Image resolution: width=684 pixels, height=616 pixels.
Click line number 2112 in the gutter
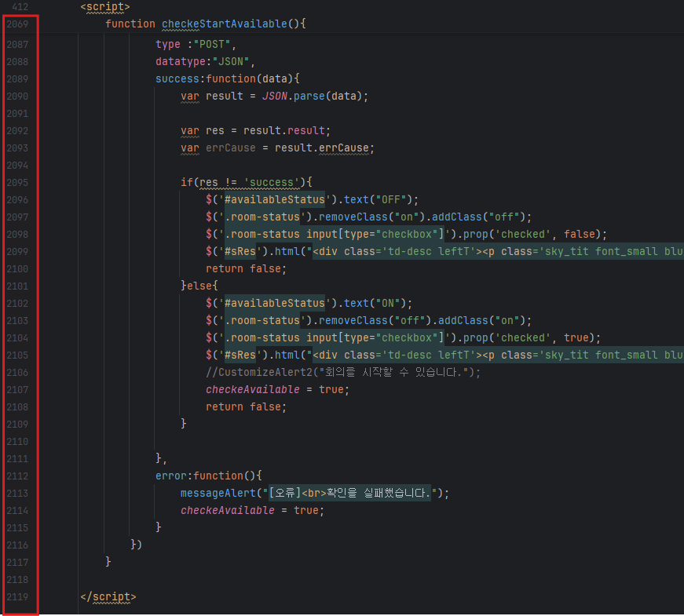[x=17, y=476]
